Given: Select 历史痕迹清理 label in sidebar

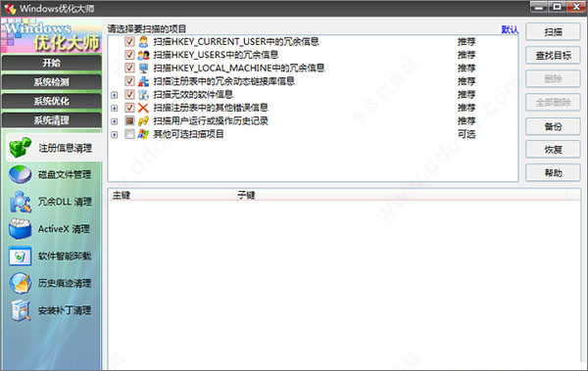Looking at the screenshot, I should click(65, 283).
